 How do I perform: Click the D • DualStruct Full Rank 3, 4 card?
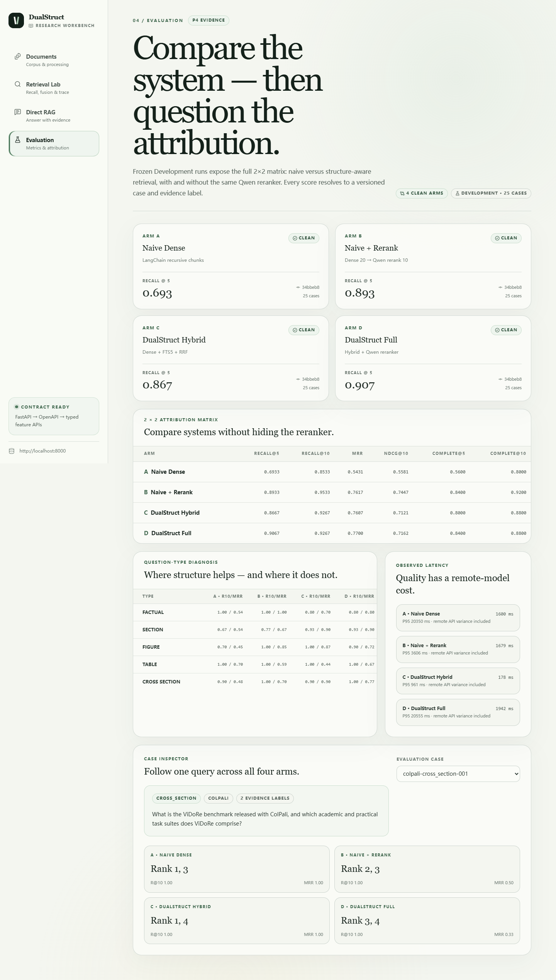point(427,921)
